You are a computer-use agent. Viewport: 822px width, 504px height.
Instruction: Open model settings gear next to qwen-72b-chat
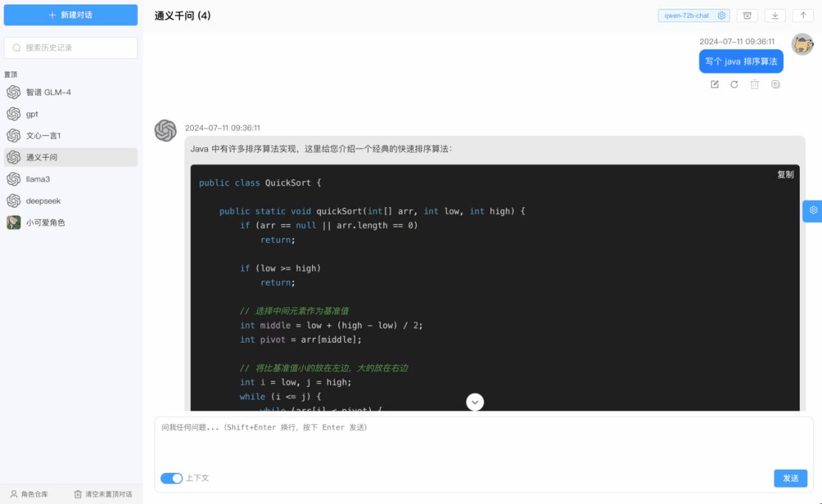pyautogui.click(x=721, y=15)
